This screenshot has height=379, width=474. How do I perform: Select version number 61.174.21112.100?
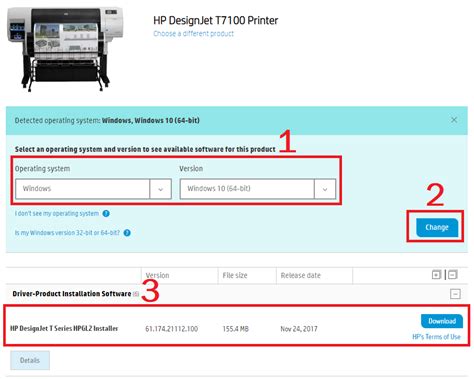[172, 329]
